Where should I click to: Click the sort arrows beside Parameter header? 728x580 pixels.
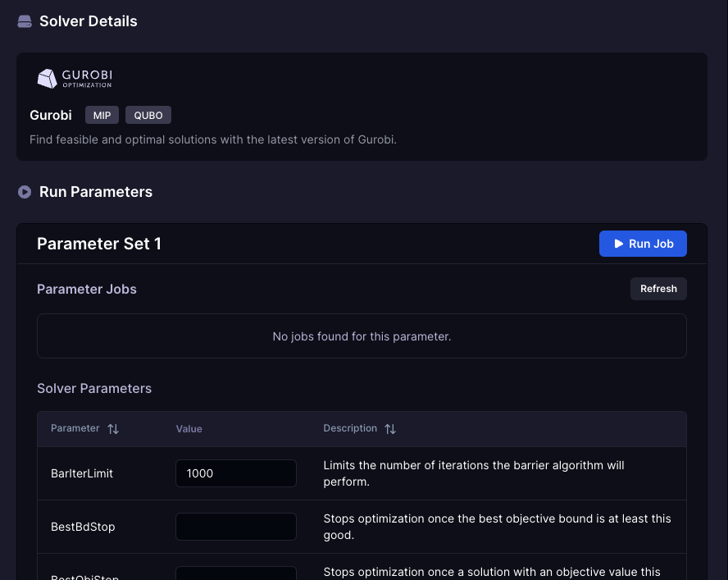(x=113, y=429)
